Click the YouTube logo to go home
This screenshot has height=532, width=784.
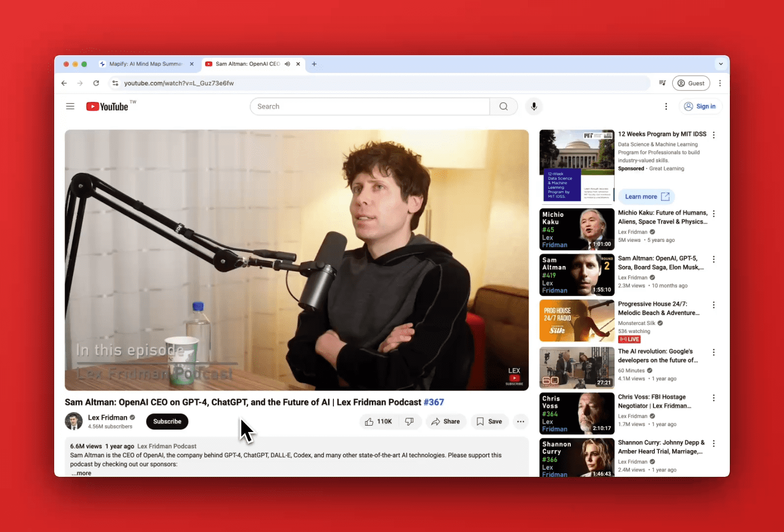[107, 106]
